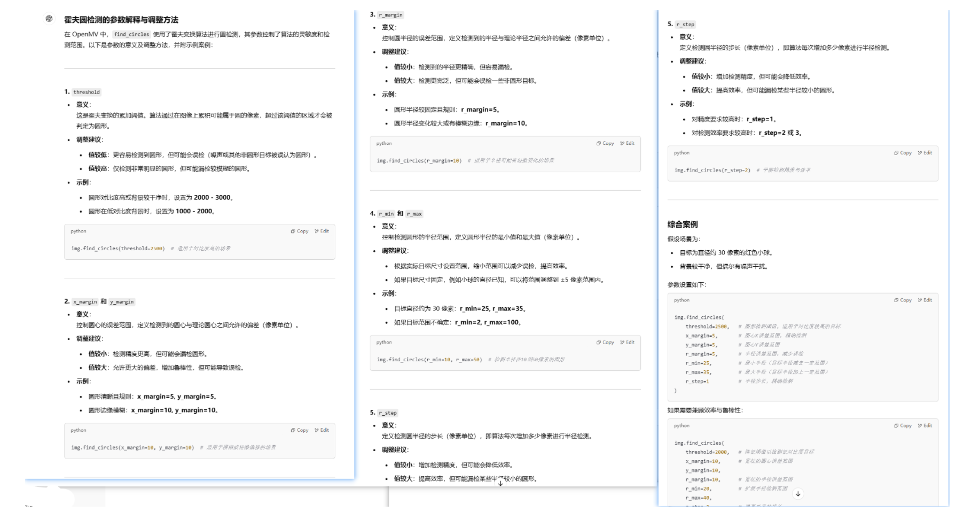Click the code line img.find_circles(threshold=2500)
Screen dimensions: 980x512
click(x=118, y=249)
